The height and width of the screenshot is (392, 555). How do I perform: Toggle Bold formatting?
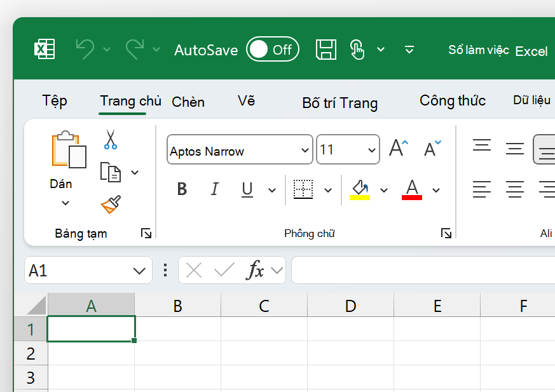tap(182, 189)
